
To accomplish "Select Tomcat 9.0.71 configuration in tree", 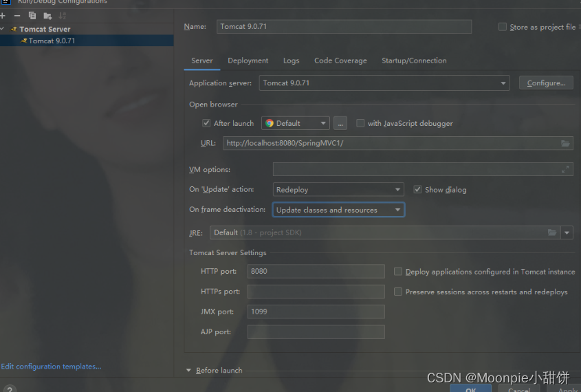I will (x=87, y=41).
